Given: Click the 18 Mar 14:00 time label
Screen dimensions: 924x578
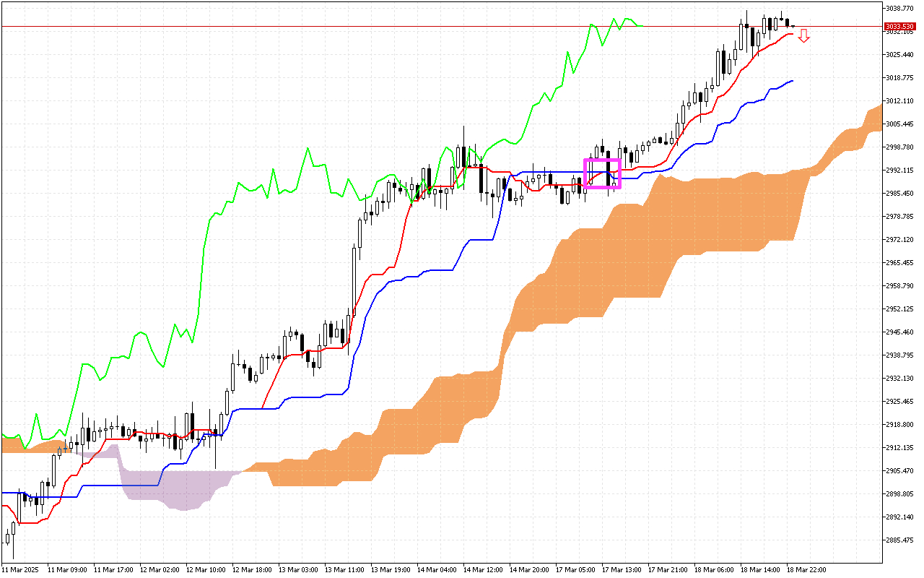Looking at the screenshot, I should coord(759,570).
